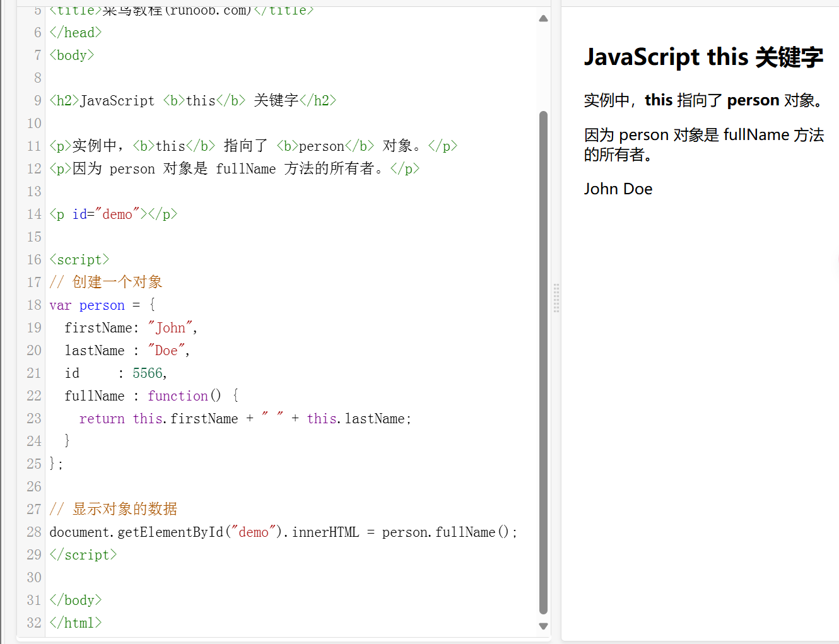Click the document.getElementById("demo") line

(x=284, y=532)
